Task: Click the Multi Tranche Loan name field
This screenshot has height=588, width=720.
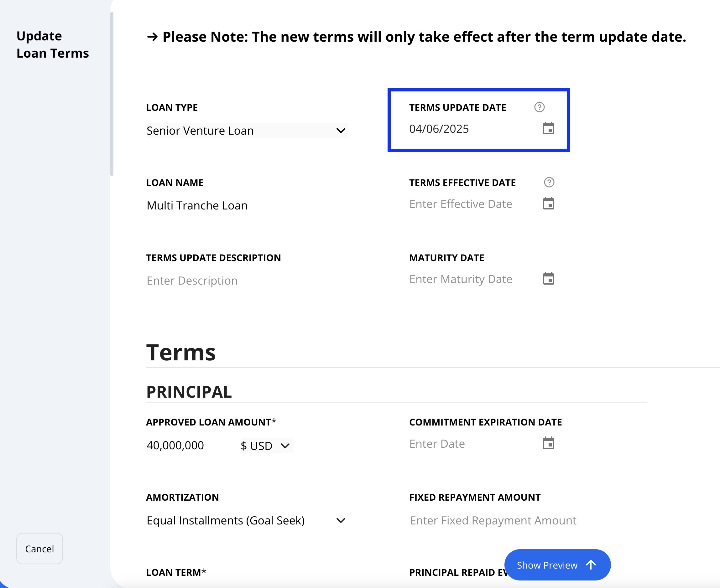Action: [x=247, y=206]
